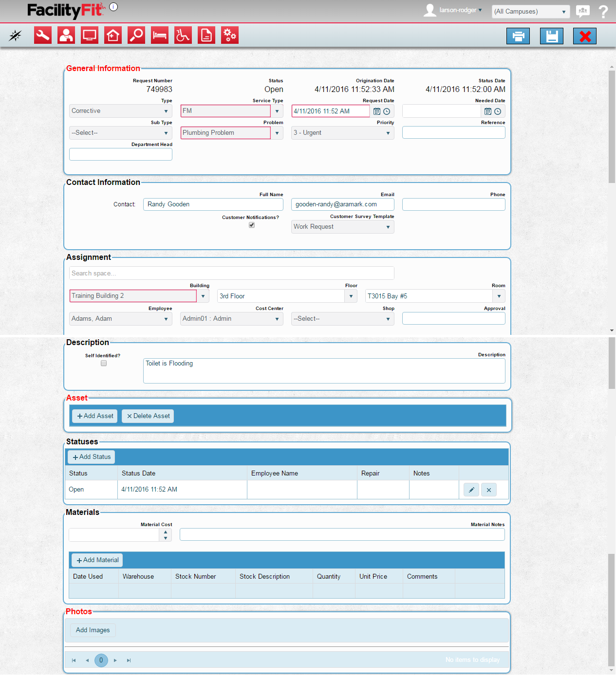Viewport: 616px width, 677px height.
Task: Click the bed icon in toolbar
Action: coord(160,36)
